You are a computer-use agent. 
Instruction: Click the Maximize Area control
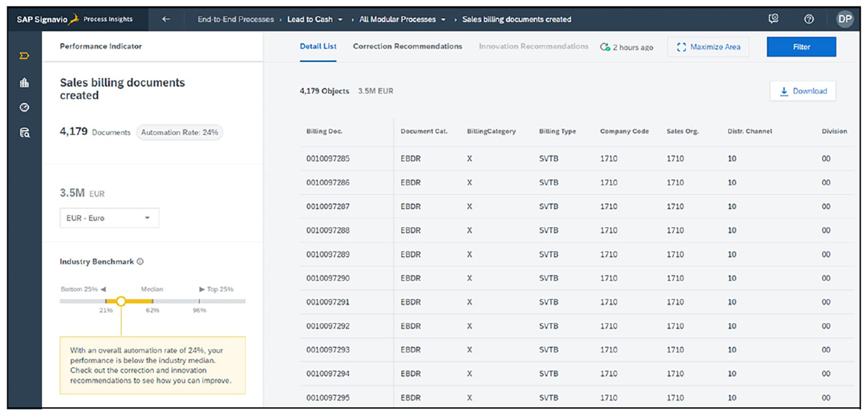point(708,46)
